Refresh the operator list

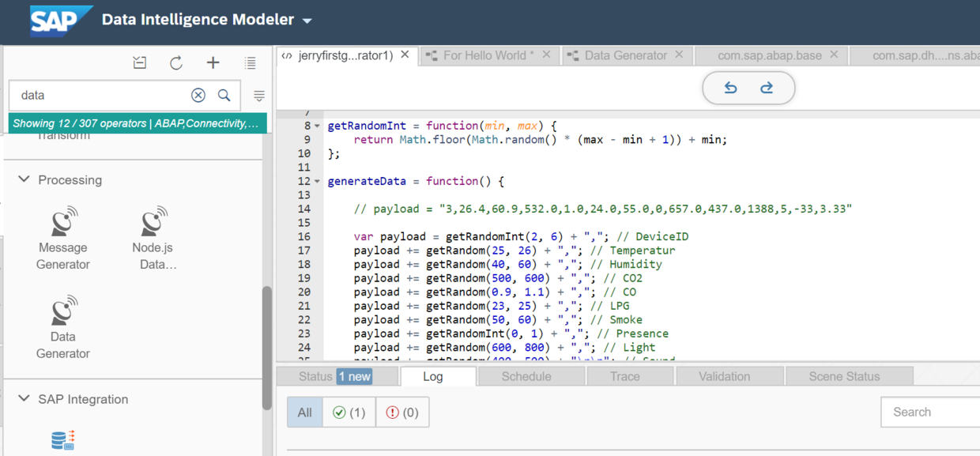coord(176,62)
